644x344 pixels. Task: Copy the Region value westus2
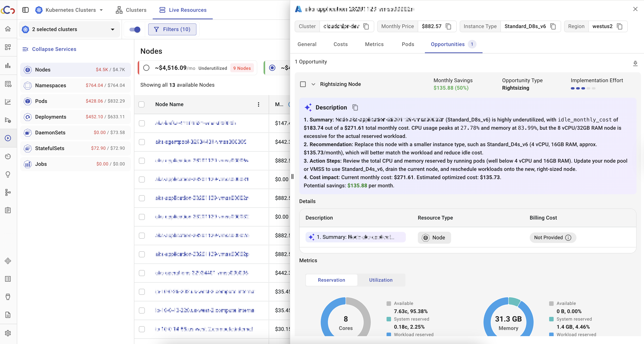coord(619,27)
